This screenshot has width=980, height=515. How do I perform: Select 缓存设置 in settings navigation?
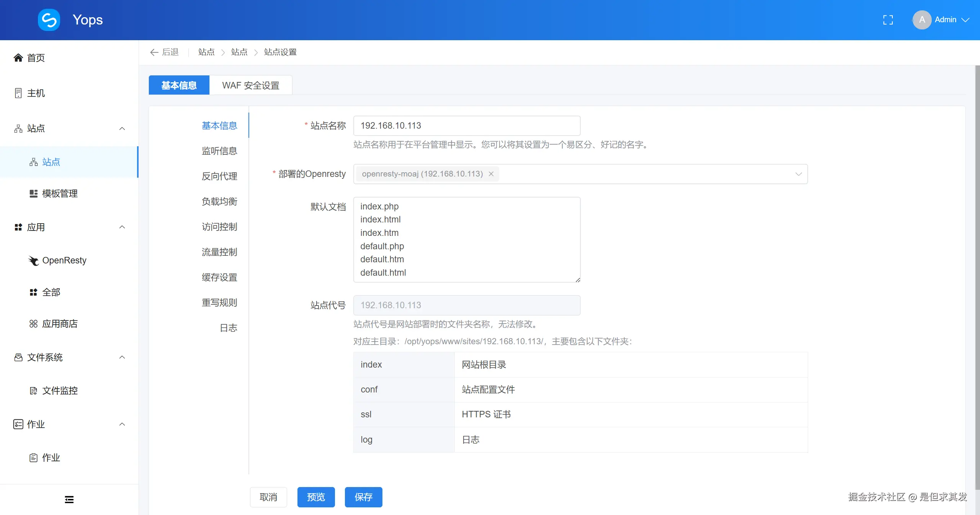[x=219, y=277]
